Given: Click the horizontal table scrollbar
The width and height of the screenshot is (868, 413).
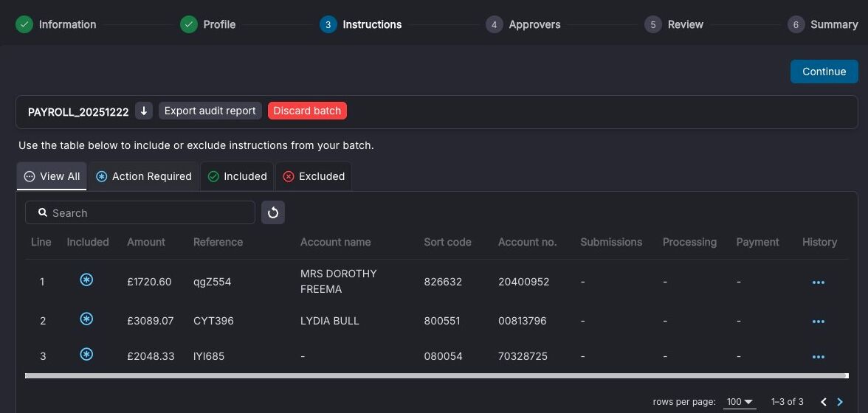Looking at the screenshot, I should click(x=437, y=376).
